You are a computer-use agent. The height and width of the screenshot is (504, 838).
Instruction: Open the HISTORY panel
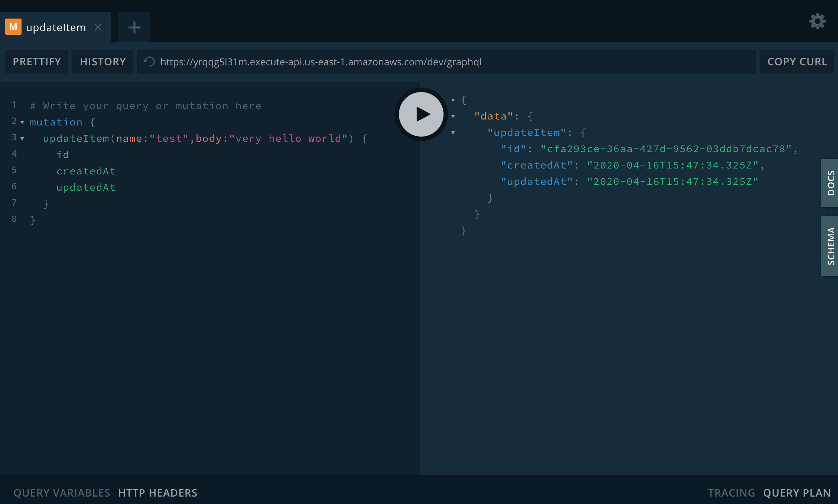pyautogui.click(x=103, y=62)
